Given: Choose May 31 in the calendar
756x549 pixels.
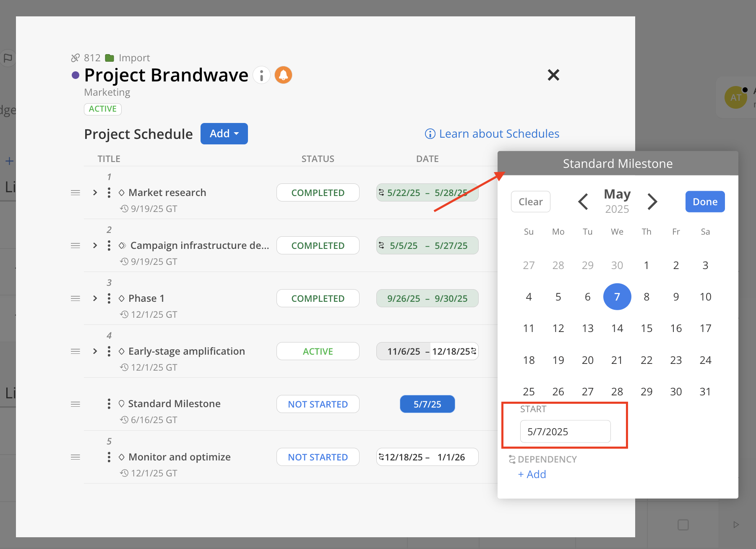Looking at the screenshot, I should 705,392.
